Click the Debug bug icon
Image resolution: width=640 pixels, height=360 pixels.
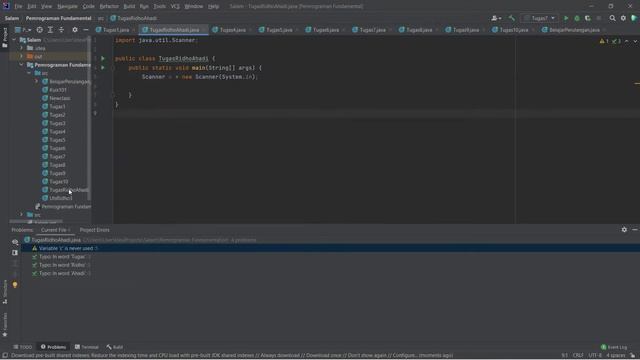point(577,18)
